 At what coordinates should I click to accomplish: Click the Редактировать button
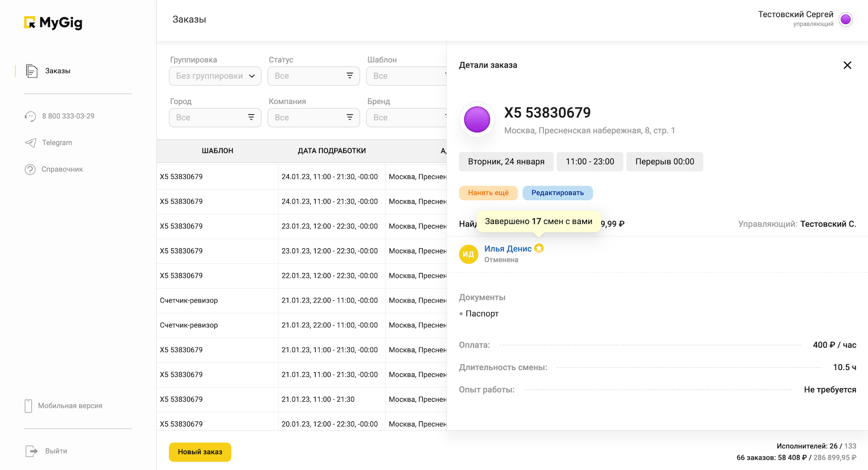[x=557, y=193]
